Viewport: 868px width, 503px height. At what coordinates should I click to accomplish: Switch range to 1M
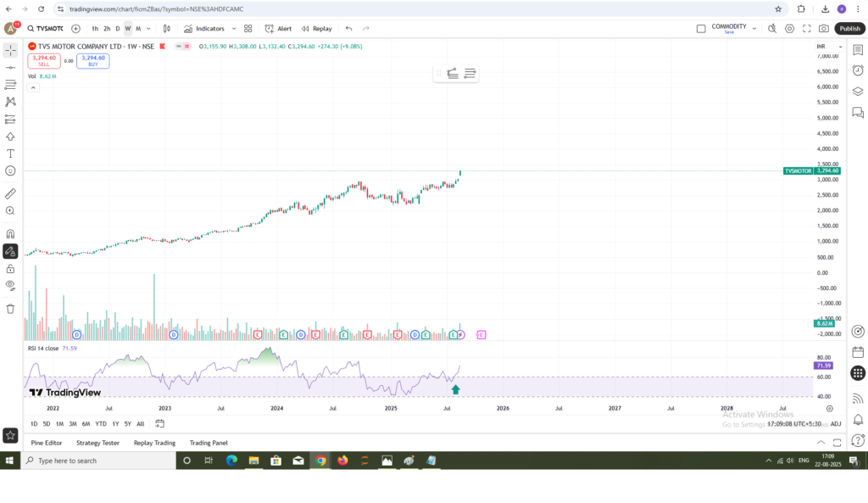[x=60, y=424]
